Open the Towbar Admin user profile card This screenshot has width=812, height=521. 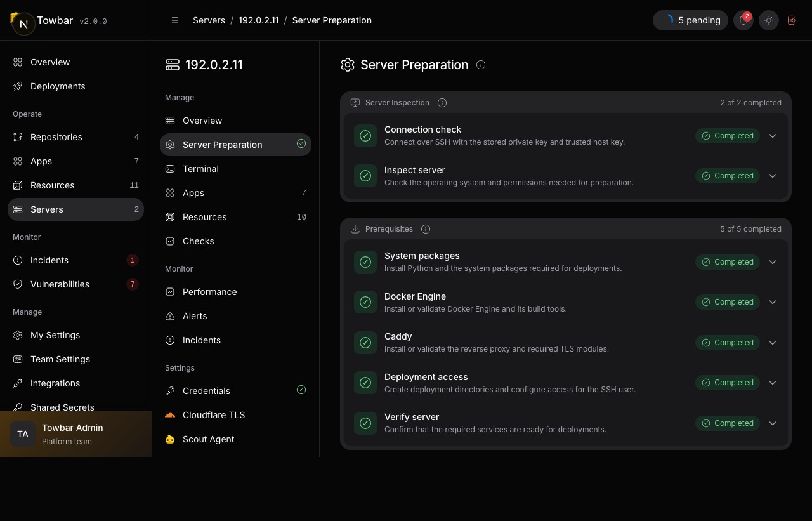coord(75,434)
